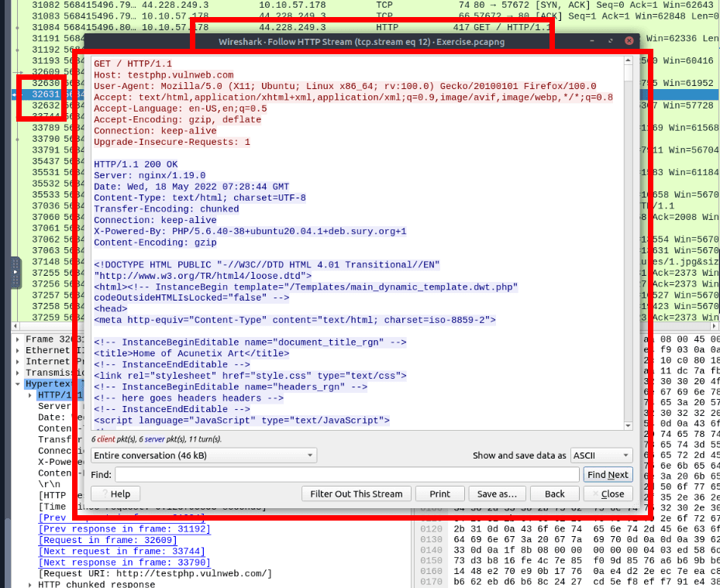Click the Save as... button
The height and width of the screenshot is (588, 720).
[x=497, y=493]
